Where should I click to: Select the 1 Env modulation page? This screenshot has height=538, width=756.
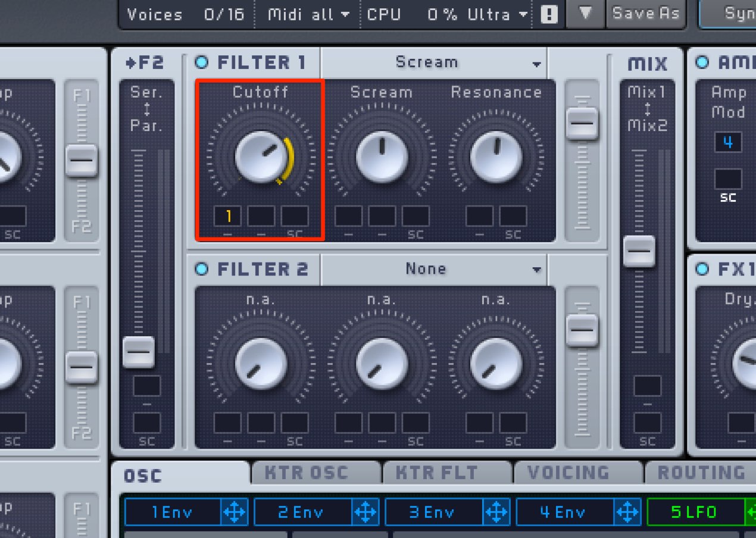coord(173,512)
